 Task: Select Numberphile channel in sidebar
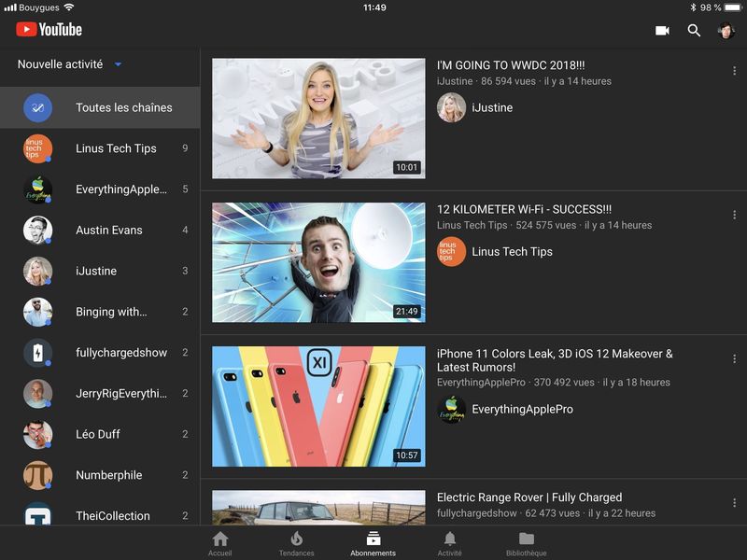[100, 475]
